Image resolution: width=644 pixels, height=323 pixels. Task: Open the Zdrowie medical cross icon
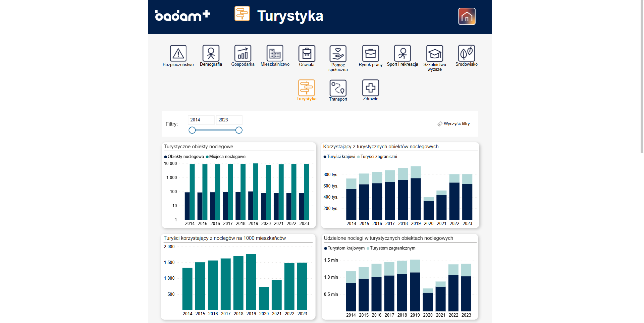370,88
